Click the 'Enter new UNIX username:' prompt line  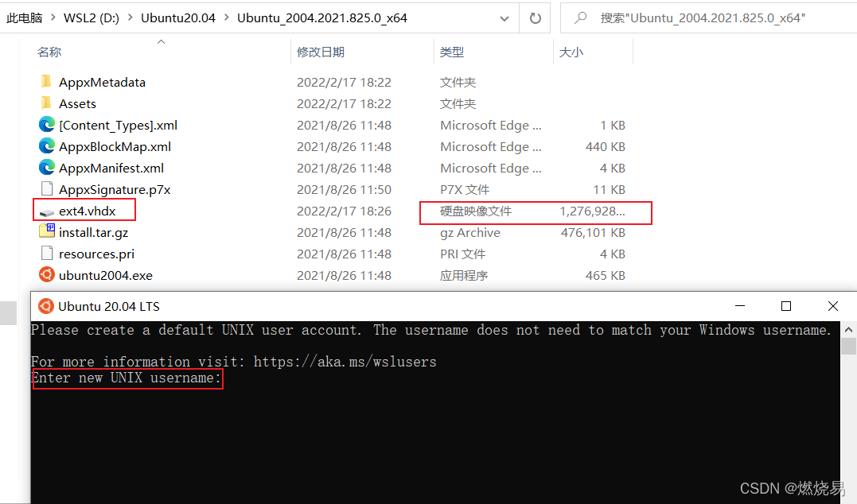point(127,378)
